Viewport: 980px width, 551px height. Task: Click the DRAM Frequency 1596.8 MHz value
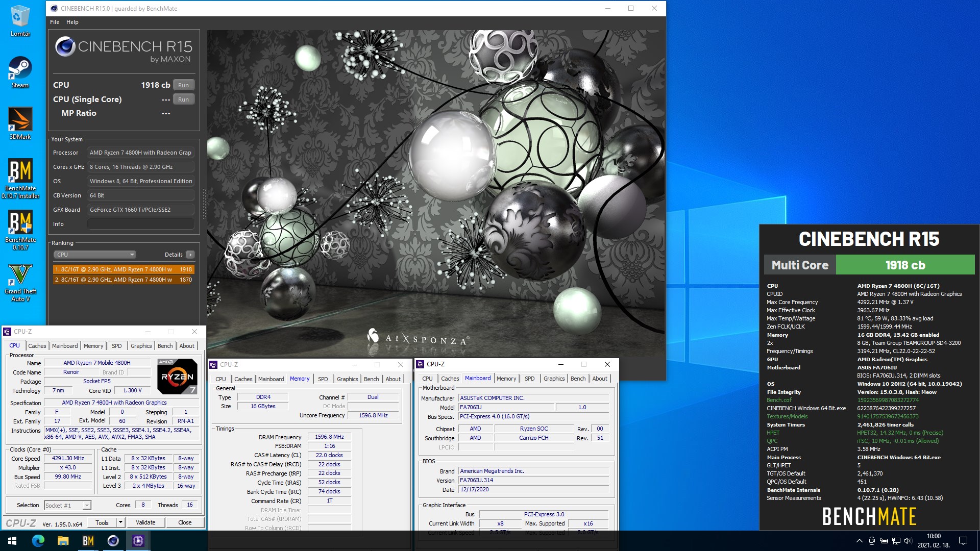point(329,437)
